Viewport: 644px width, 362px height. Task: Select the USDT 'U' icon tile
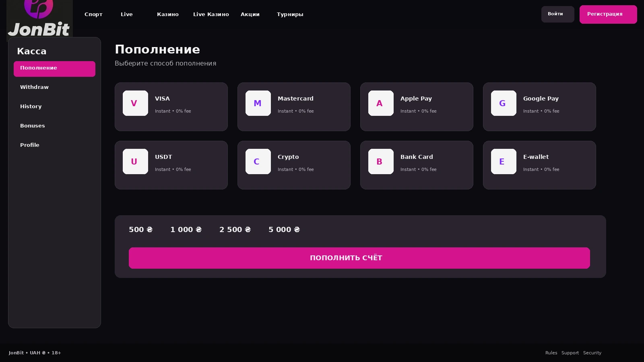point(135,162)
